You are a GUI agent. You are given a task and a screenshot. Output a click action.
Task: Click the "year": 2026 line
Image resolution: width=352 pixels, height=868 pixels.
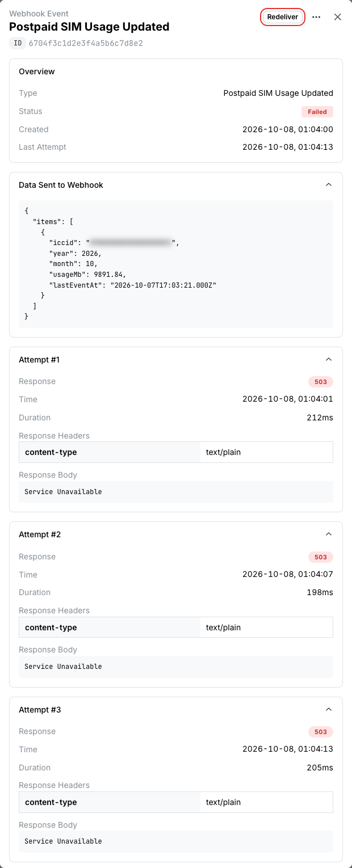76,253
